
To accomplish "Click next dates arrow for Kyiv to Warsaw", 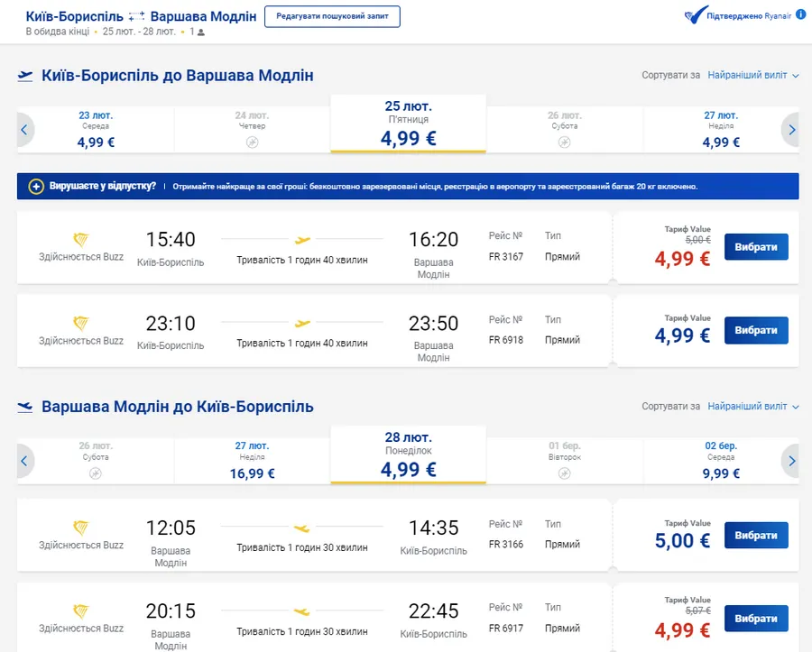I will point(791,130).
